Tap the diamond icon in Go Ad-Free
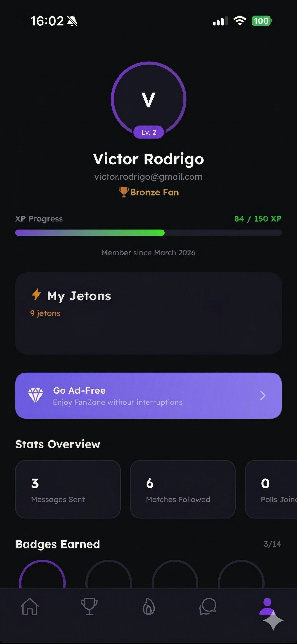The width and height of the screenshot is (297, 644). click(x=35, y=396)
